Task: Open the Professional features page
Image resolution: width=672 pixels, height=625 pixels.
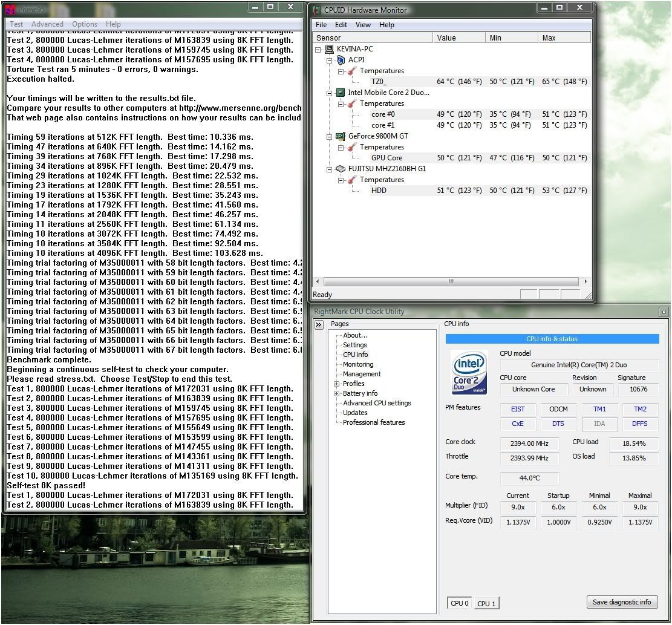Action: (x=374, y=422)
